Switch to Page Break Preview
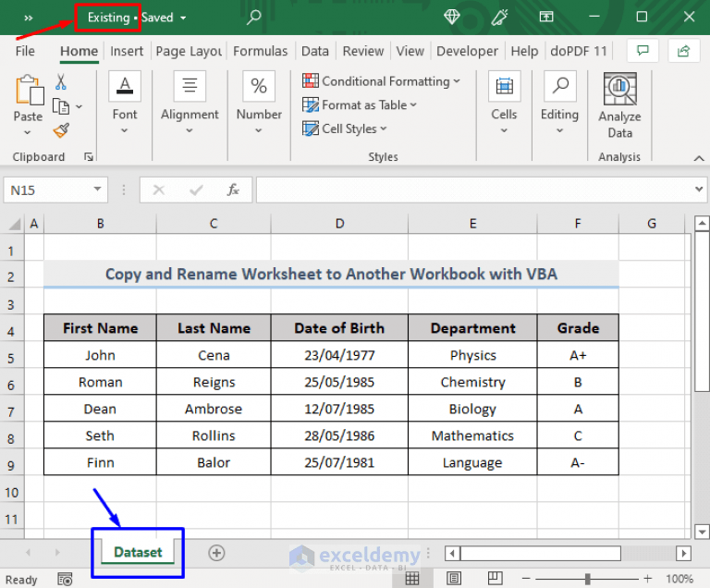The height and width of the screenshot is (588, 710). (x=495, y=578)
